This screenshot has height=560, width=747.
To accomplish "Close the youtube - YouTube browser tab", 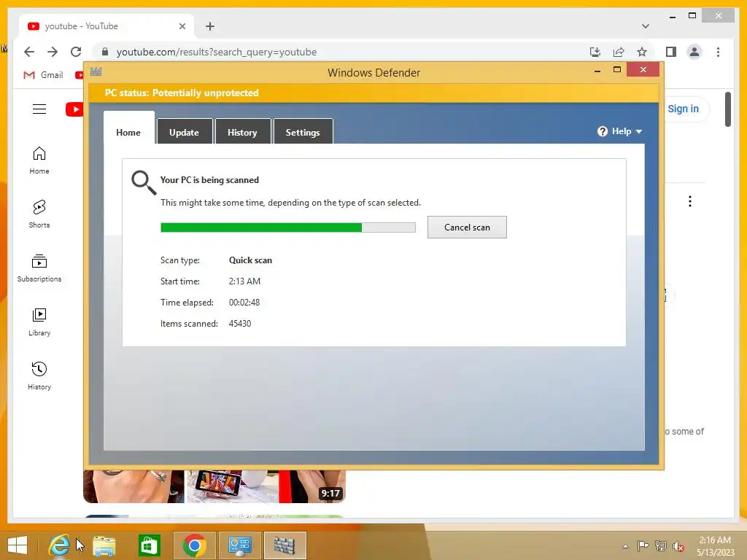I will [x=182, y=26].
